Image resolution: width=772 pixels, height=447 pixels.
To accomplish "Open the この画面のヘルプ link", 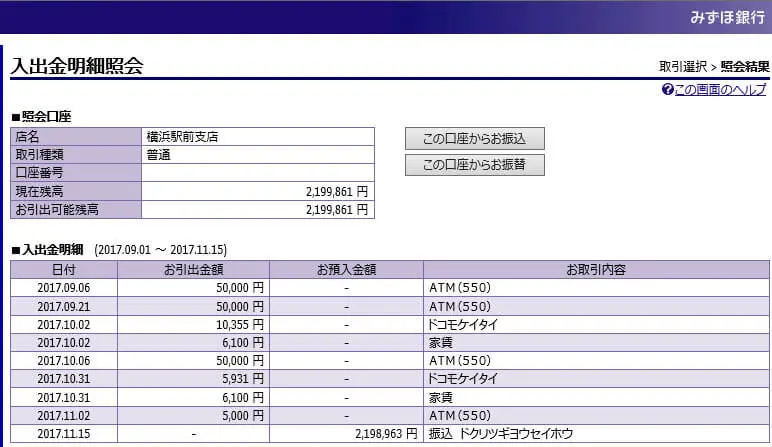I will [720, 89].
